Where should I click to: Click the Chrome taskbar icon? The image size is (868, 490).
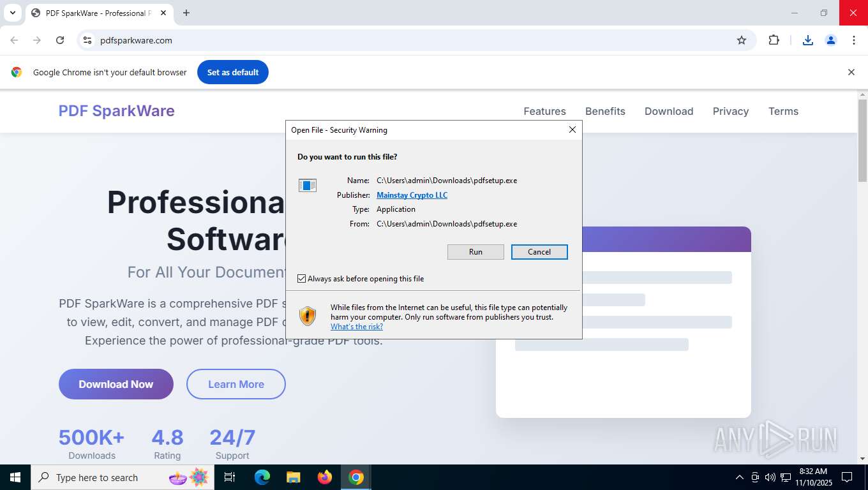point(356,477)
